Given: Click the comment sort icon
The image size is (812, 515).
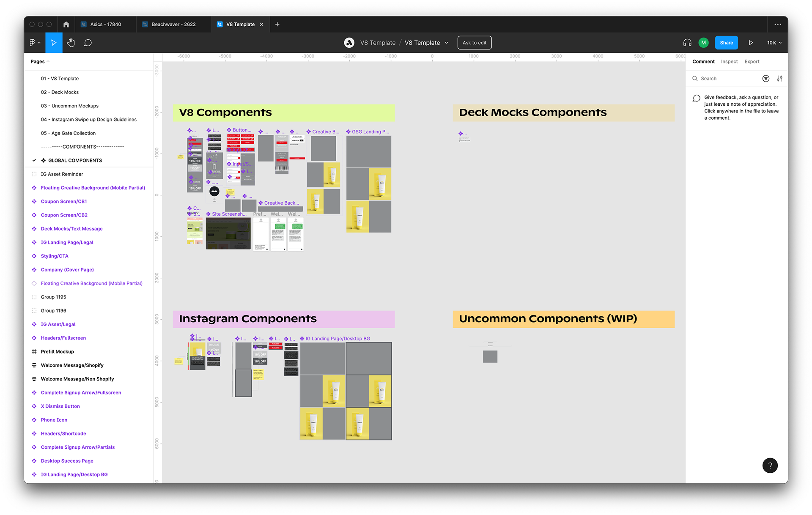Looking at the screenshot, I should (765, 79).
